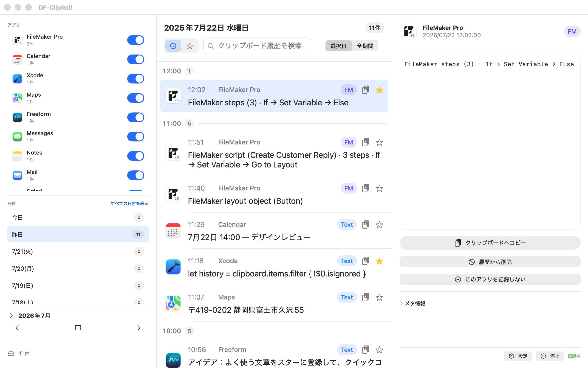Image resolution: width=588 pixels, height=368 pixels.
Task: Disable Xcode recording switch
Action: (x=136, y=79)
